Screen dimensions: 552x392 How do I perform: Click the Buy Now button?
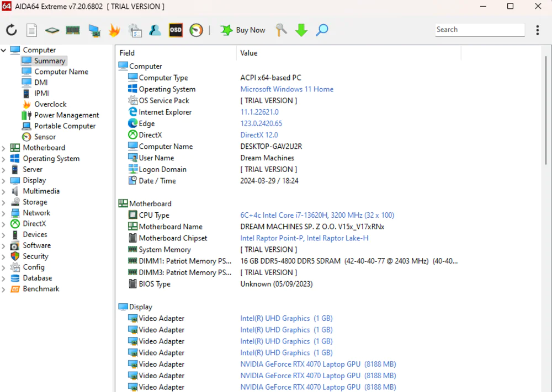pos(242,30)
